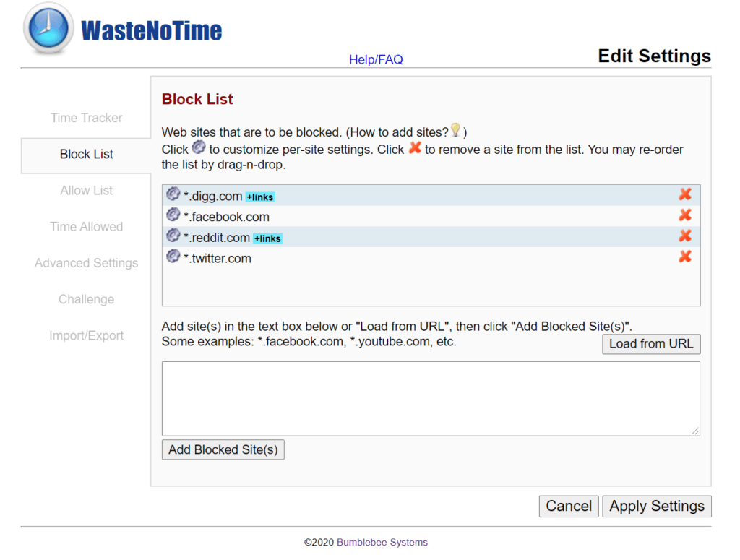Open the Import/Export tab
The width and height of the screenshot is (740, 560).
(87, 336)
